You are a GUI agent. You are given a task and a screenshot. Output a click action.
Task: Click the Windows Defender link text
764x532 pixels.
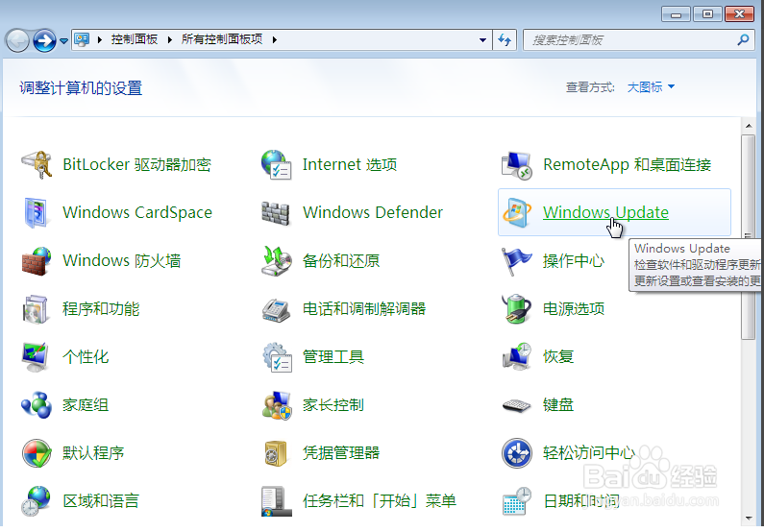tap(373, 212)
